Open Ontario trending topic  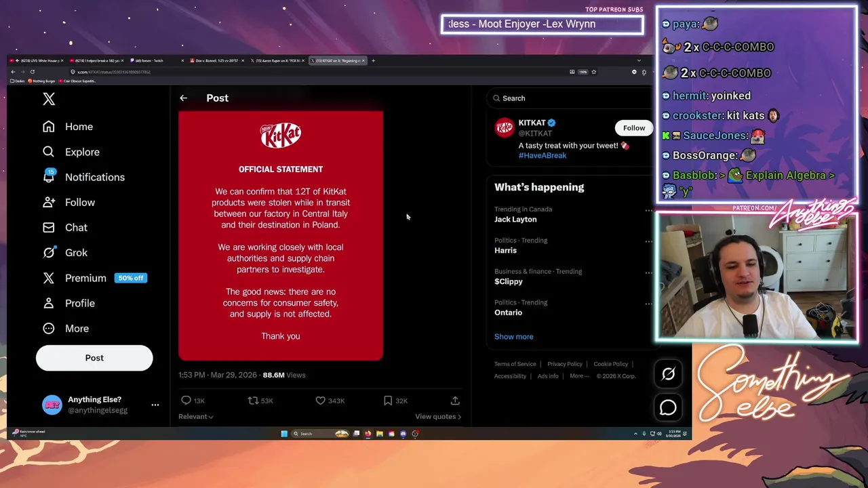click(x=508, y=313)
